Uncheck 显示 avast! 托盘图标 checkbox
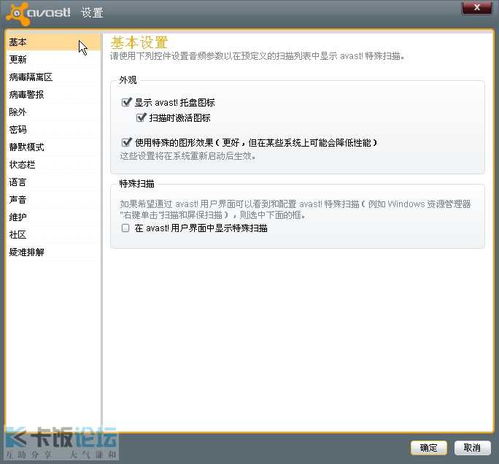499x464 pixels. coord(126,102)
